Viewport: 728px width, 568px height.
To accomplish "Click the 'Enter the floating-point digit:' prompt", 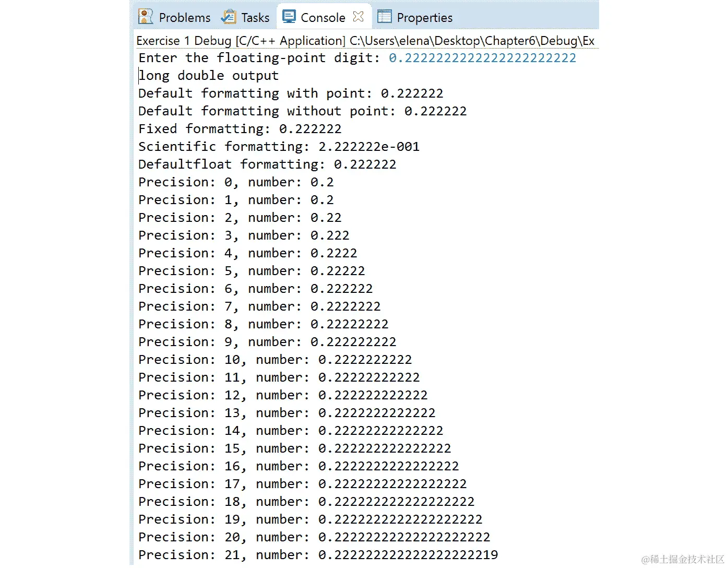I will pos(259,58).
